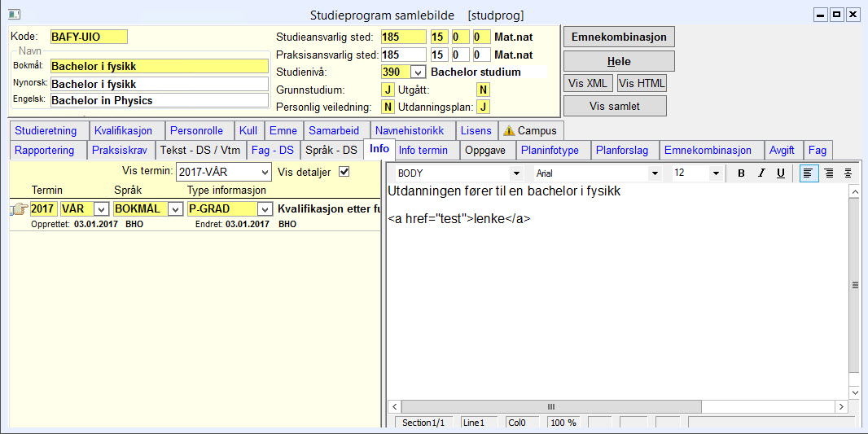Click the warning icon on Campus tab
Viewport: 868px width, 434px height.
point(509,131)
